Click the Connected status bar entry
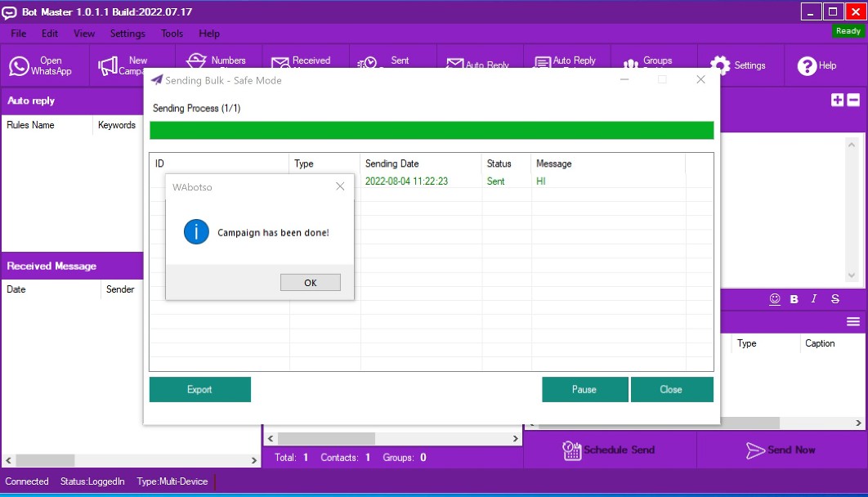The width and height of the screenshot is (868, 497). pyautogui.click(x=27, y=481)
